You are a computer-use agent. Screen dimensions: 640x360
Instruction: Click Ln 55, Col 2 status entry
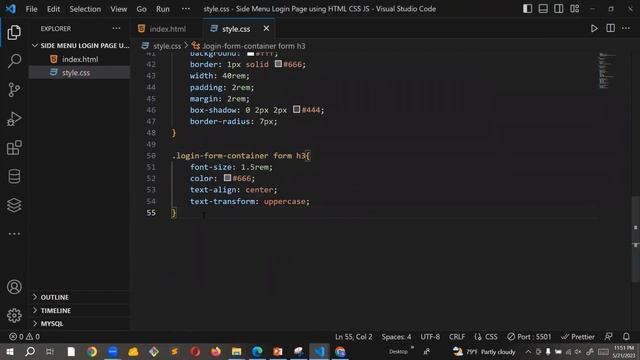[353, 337]
